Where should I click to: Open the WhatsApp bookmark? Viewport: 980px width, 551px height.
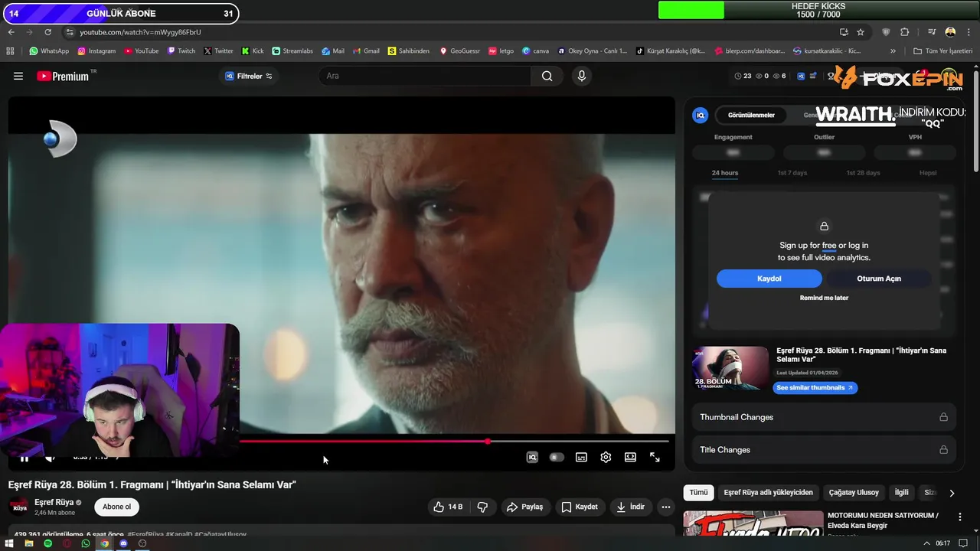pos(49,51)
